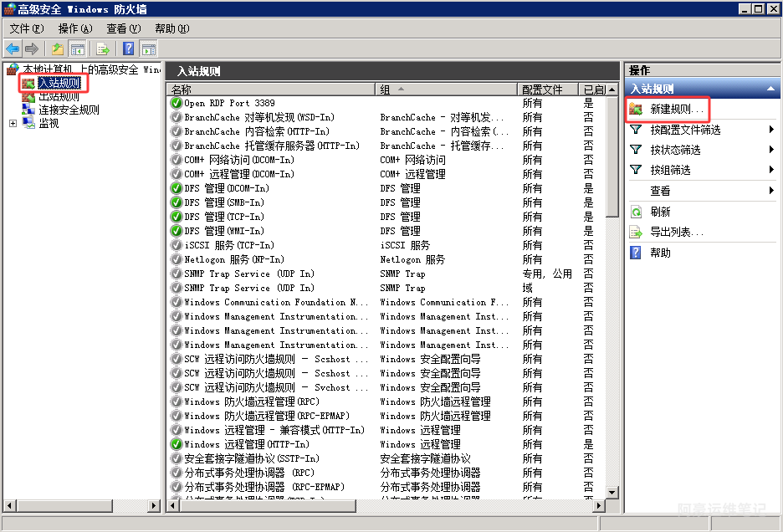
Task: Expand the 监视 tree node
Action: (x=13, y=124)
